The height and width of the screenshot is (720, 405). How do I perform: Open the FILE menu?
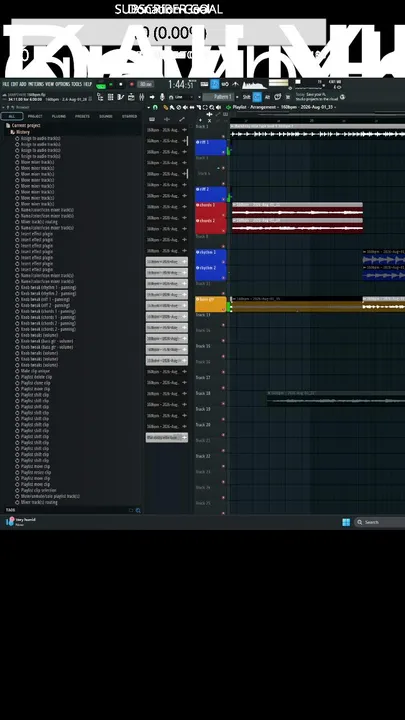(x=6, y=84)
